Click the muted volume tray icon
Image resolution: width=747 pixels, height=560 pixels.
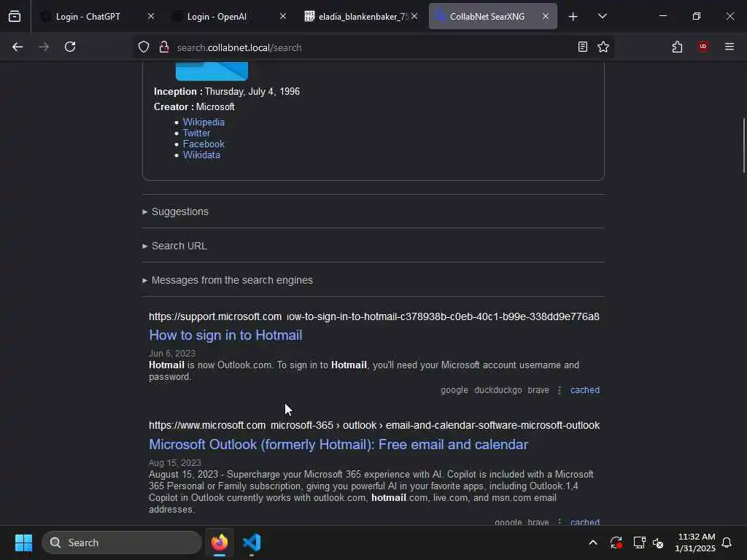click(x=659, y=542)
